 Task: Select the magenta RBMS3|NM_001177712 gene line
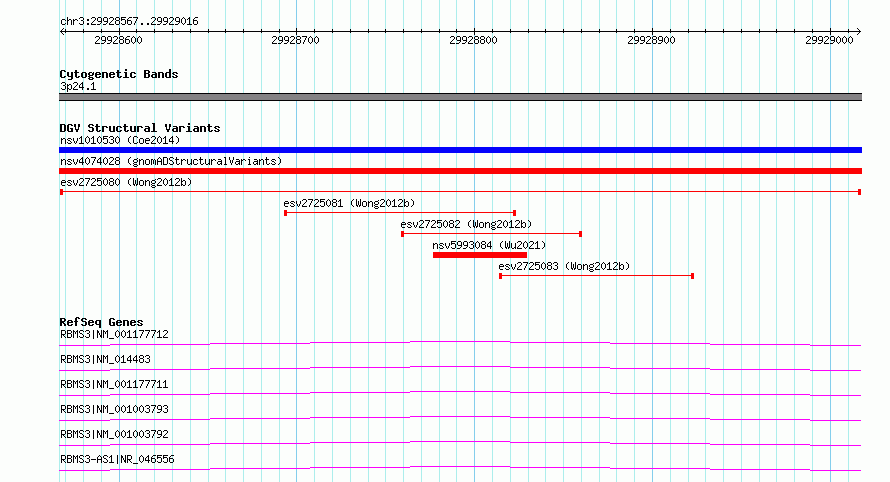(460, 343)
